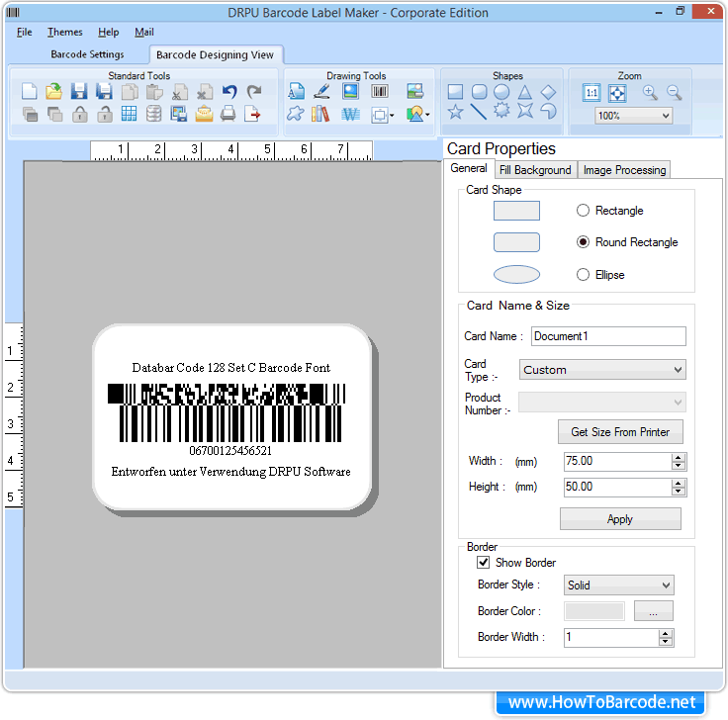Switch to the Barcode Settings tab
The image size is (728, 720).
(x=87, y=54)
